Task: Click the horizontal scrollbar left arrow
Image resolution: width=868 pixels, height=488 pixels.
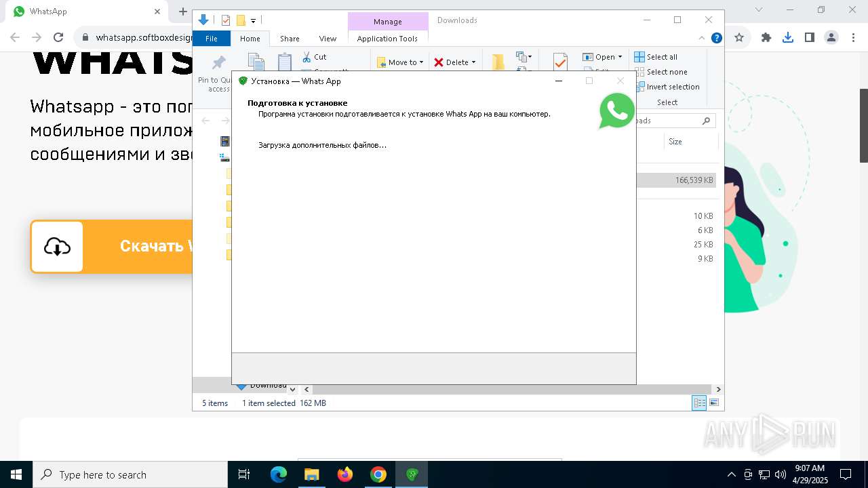Action: pyautogui.click(x=307, y=390)
